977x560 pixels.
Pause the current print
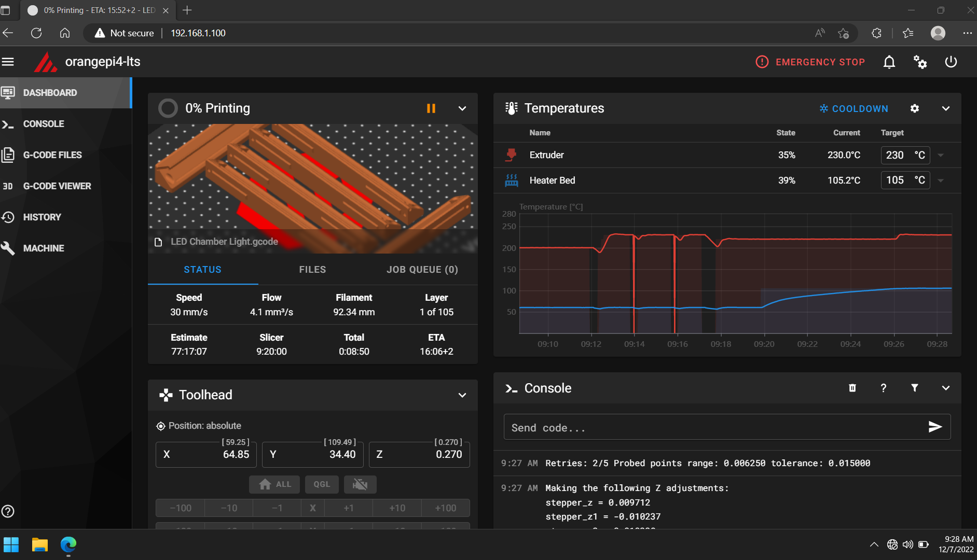pyautogui.click(x=431, y=108)
